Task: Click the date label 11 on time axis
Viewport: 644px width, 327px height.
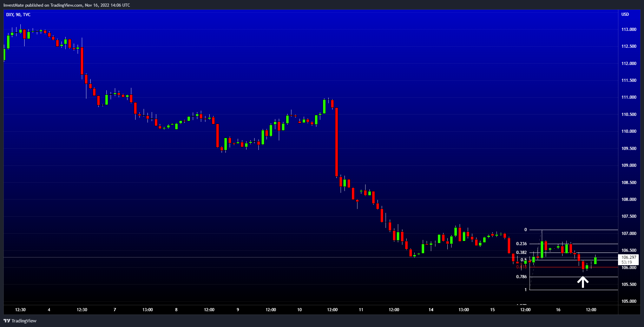Action: coord(361,310)
